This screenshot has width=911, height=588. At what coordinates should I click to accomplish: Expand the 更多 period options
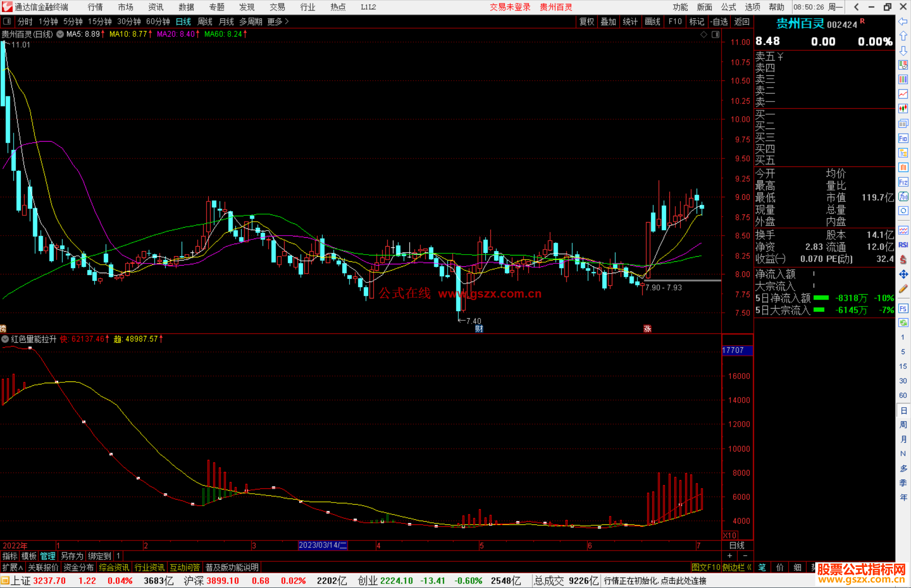pyautogui.click(x=278, y=21)
